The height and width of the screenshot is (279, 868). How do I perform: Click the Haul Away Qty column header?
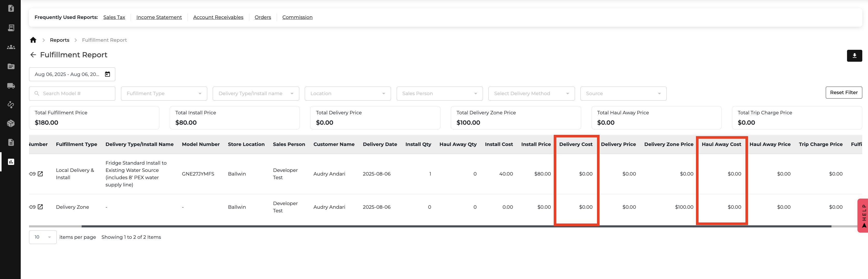458,144
